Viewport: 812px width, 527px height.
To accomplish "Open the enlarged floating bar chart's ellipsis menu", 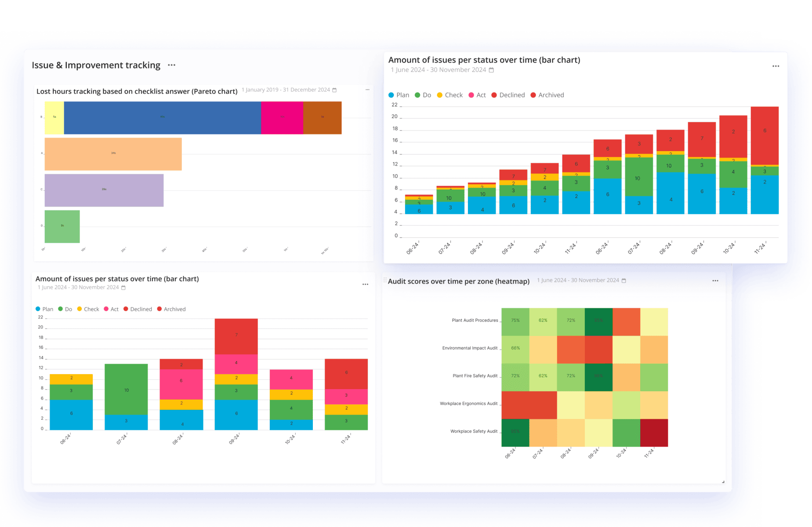I will tap(776, 66).
